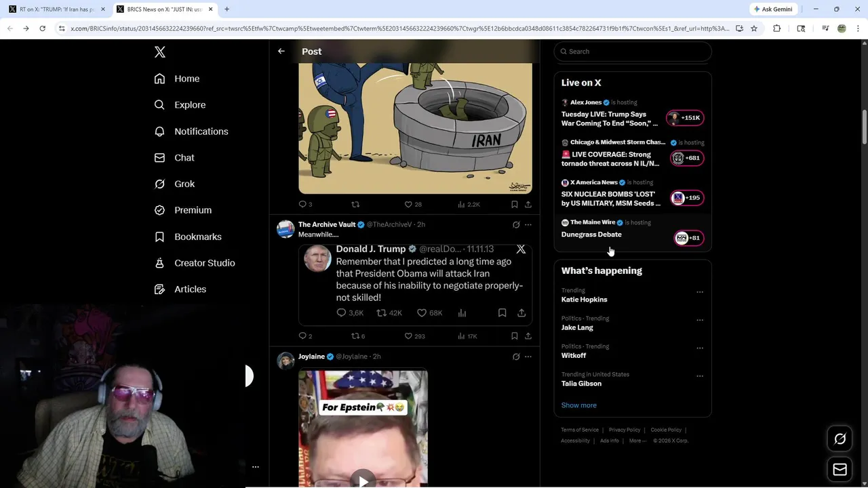Reload the page in Chrome

click(42, 28)
